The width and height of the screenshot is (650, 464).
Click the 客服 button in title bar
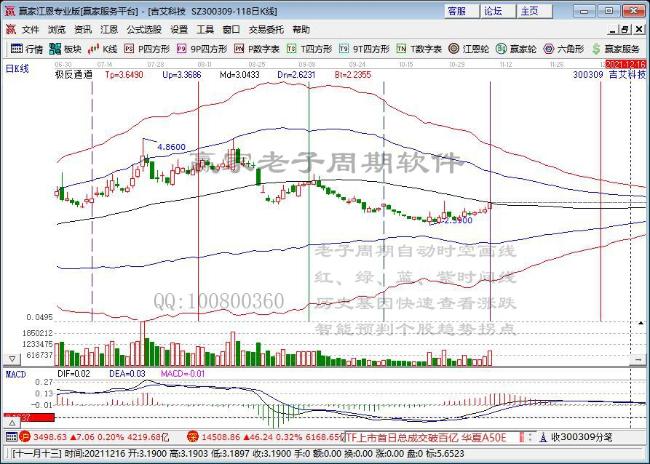(x=457, y=10)
